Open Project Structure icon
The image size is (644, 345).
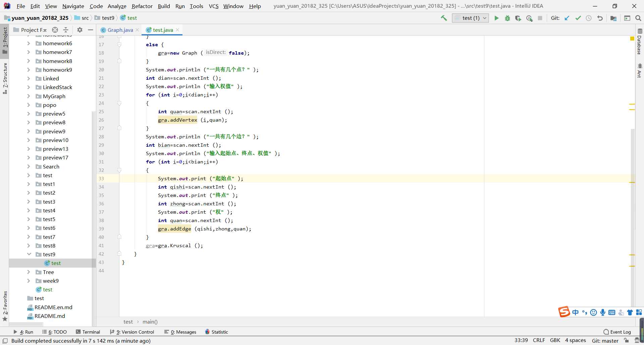tap(613, 18)
